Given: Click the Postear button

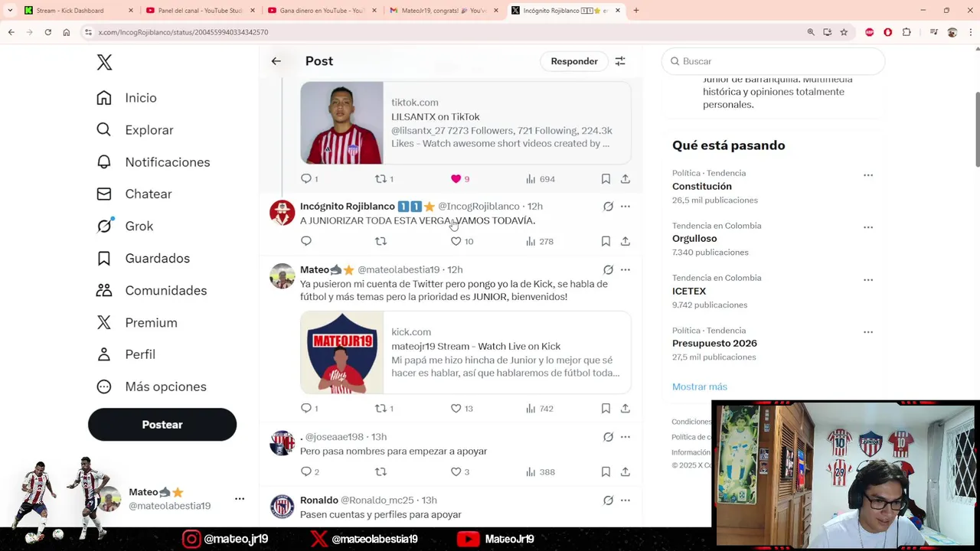Looking at the screenshot, I should (162, 425).
